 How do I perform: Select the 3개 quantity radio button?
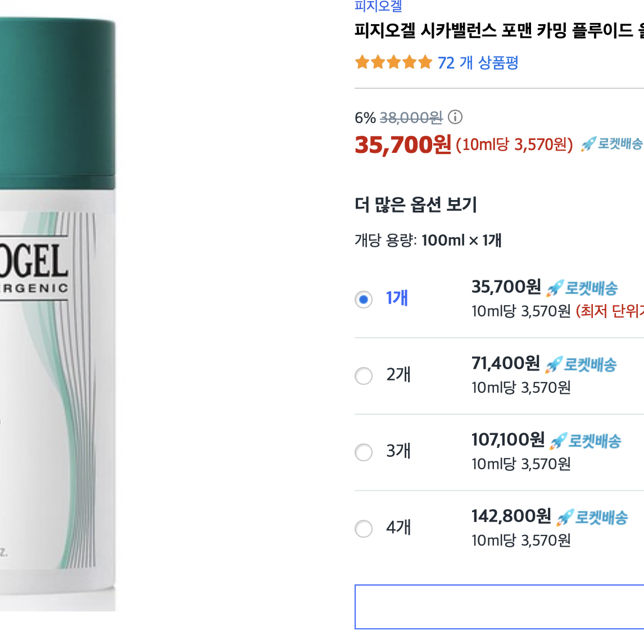click(x=364, y=452)
